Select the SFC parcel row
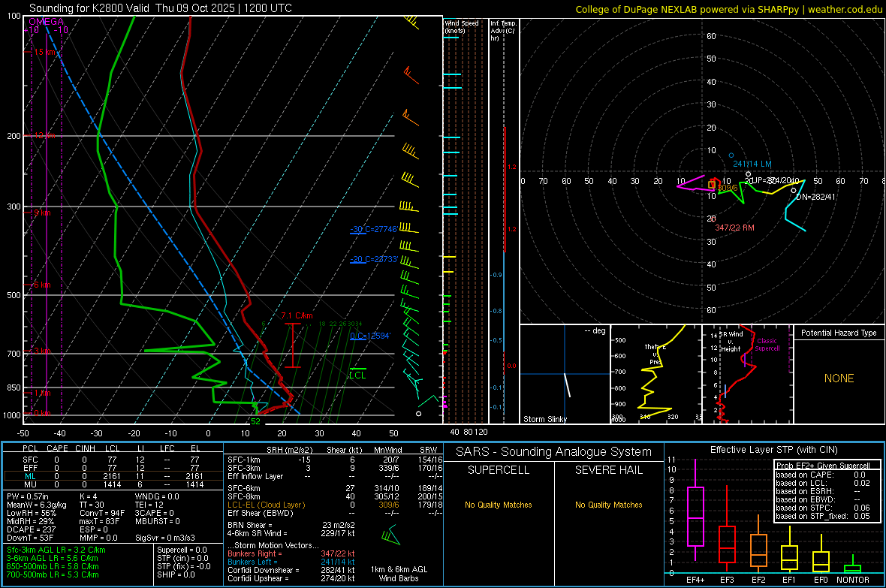 click(113, 460)
